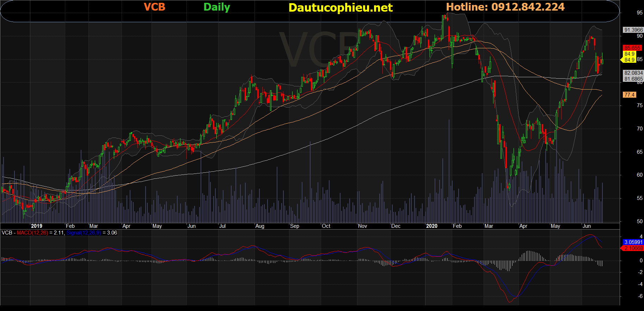This screenshot has height=311, width=644.
Task: Click the 95 level on price axis
Action: [639, 13]
